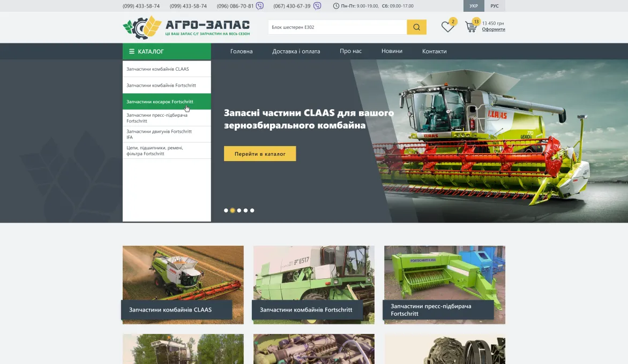Open Запчастини двигунів Fortschritt IFA menu item
The width and height of the screenshot is (628, 364).
click(x=167, y=134)
